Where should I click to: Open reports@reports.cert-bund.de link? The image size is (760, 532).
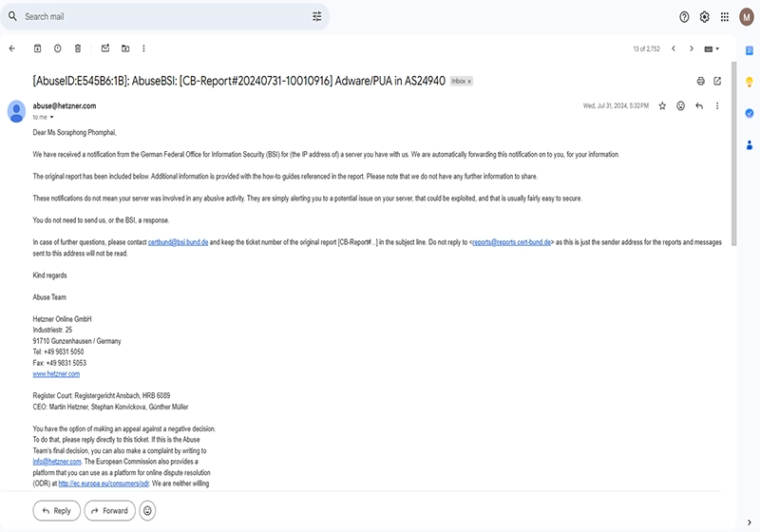click(x=511, y=242)
